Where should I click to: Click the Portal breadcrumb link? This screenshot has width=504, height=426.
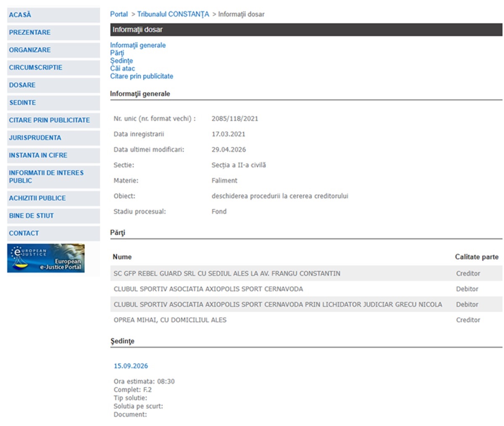(x=119, y=14)
